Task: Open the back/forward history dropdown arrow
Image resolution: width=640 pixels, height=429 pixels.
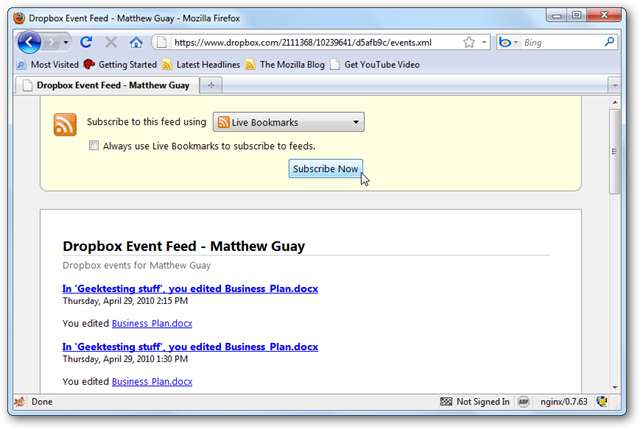Action: [66, 42]
